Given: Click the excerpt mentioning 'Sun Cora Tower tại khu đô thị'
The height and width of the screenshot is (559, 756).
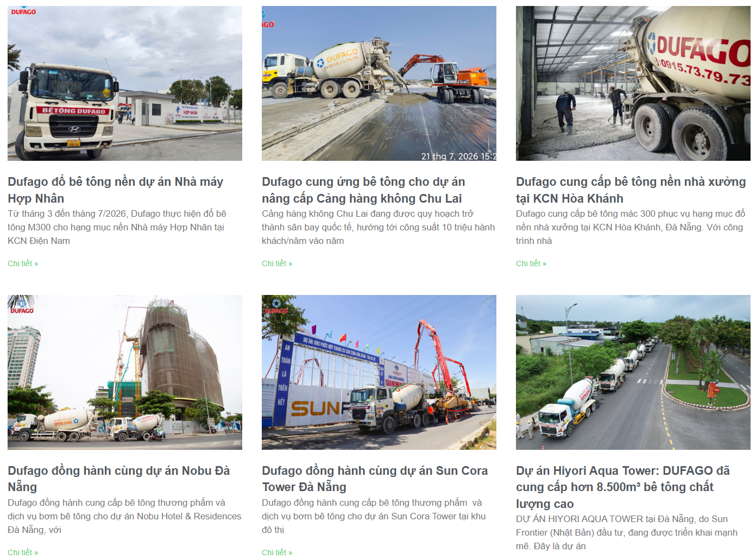Looking at the screenshot, I should coord(374,516).
